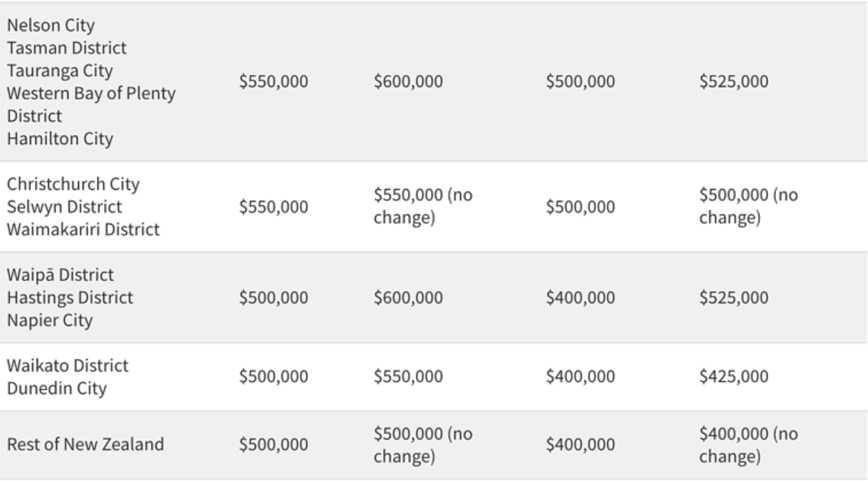Click Selwyn District label
The height and width of the screenshot is (481, 868).
coord(64,207)
